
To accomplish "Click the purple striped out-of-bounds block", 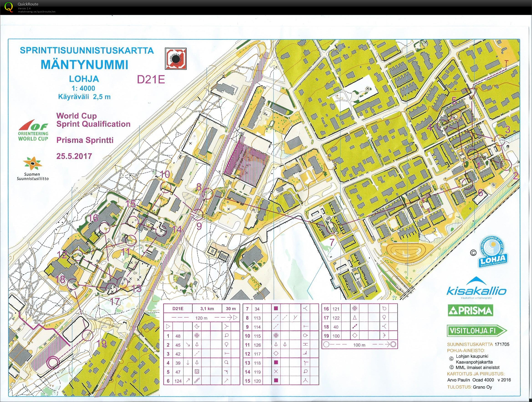I will [247, 163].
